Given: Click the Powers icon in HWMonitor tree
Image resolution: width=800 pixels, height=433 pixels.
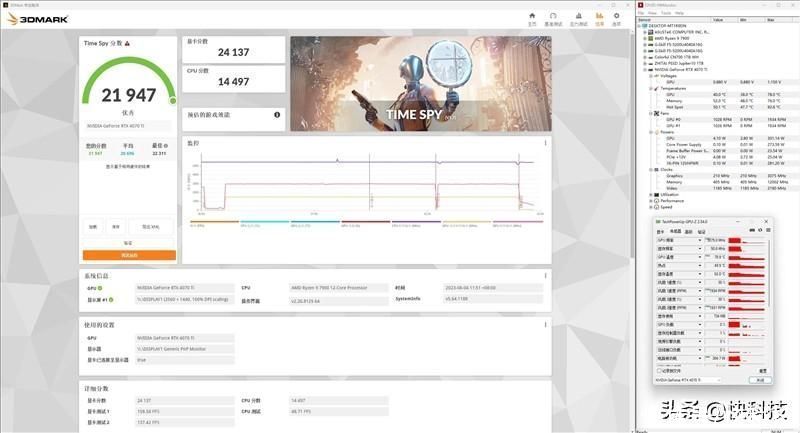Looking at the screenshot, I should click(x=657, y=132).
